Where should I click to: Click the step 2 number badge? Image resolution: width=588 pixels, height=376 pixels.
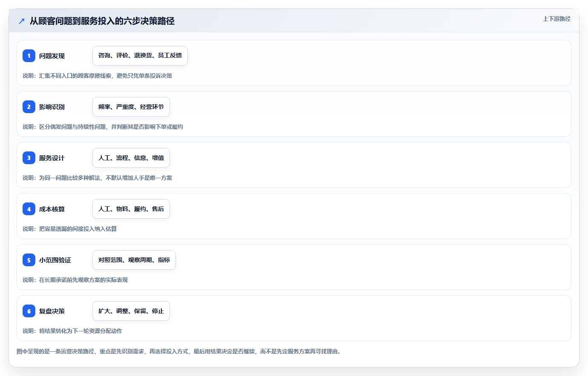click(x=29, y=107)
